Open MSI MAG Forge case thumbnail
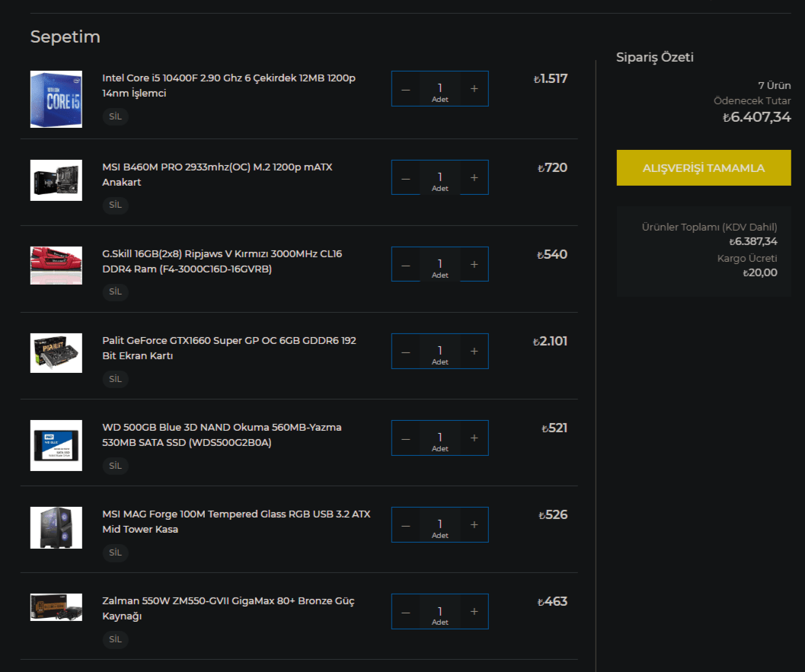 tap(56, 527)
